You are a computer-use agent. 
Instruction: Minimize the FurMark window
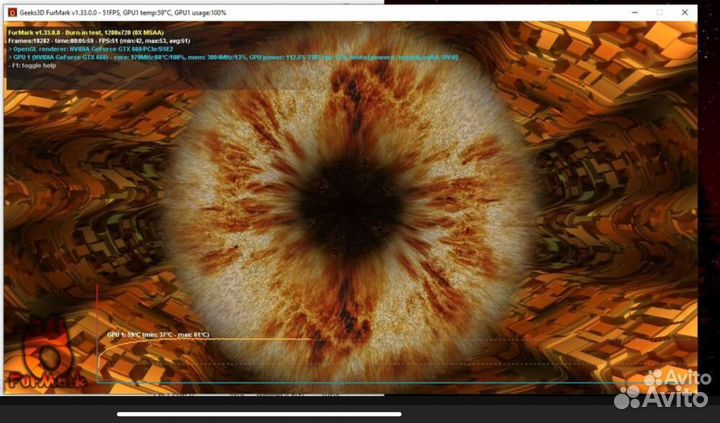point(632,12)
